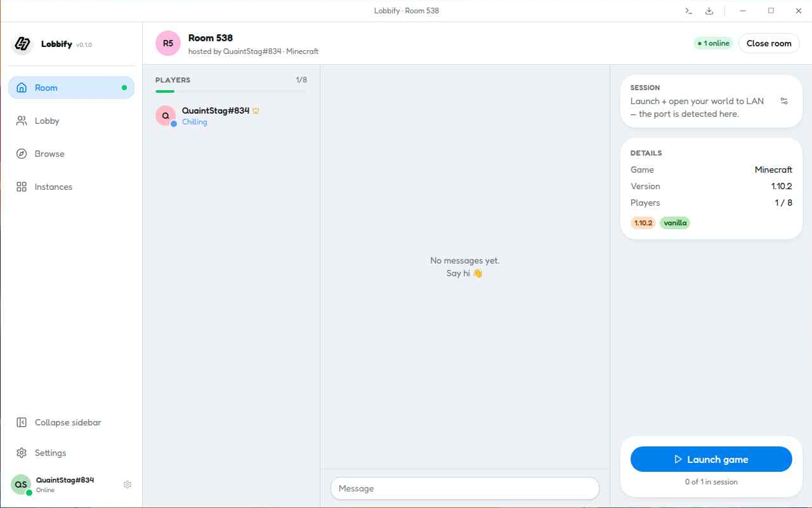This screenshot has width=812, height=508.
Task: Click the Minecraft game value
Action: point(773,170)
